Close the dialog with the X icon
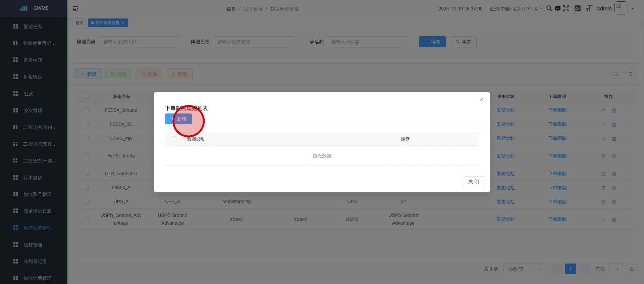Screen dimensions: 644x284 point(482,99)
